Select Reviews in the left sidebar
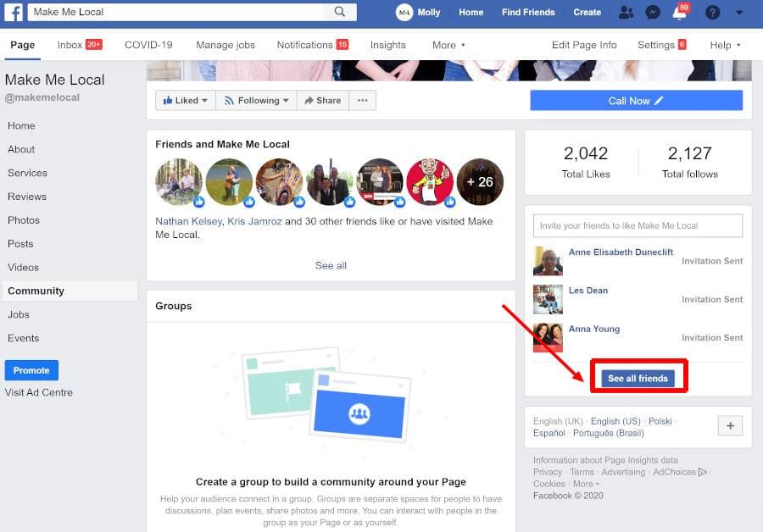The width and height of the screenshot is (763, 532). pos(25,197)
